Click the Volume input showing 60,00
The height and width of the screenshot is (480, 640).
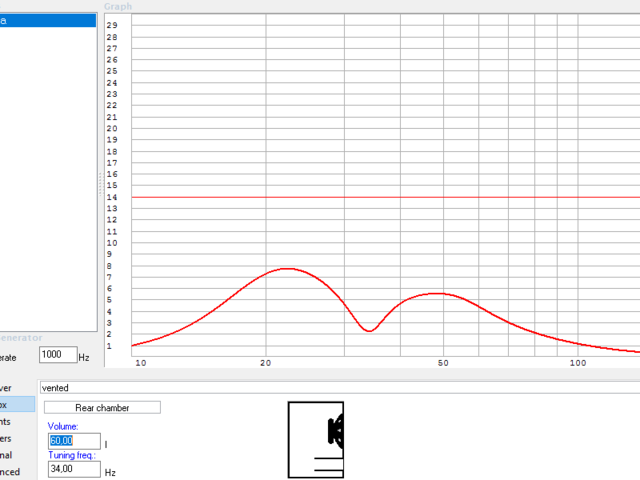tap(74, 441)
